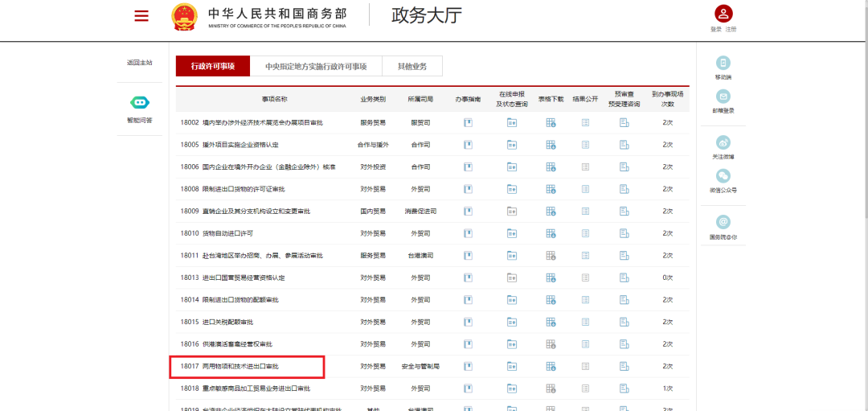Click 结果公开 icon for item 18010
This screenshot has width=868, height=411.
coord(585,233)
